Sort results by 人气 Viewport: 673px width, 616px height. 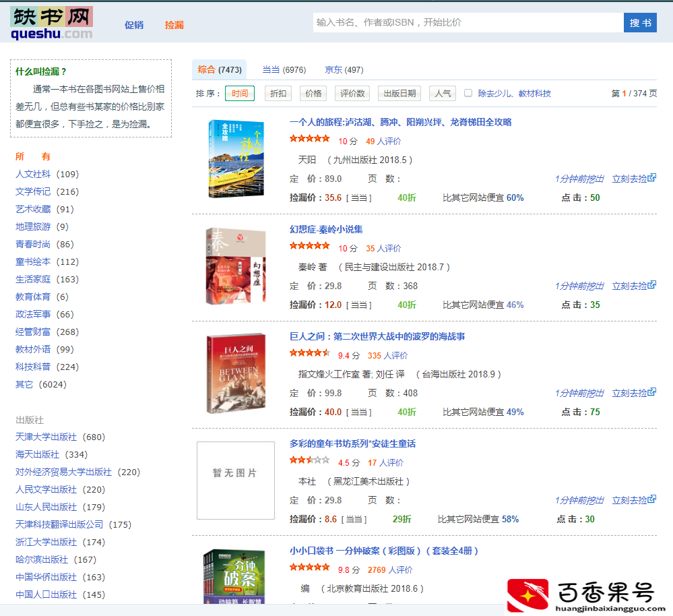pyautogui.click(x=443, y=93)
